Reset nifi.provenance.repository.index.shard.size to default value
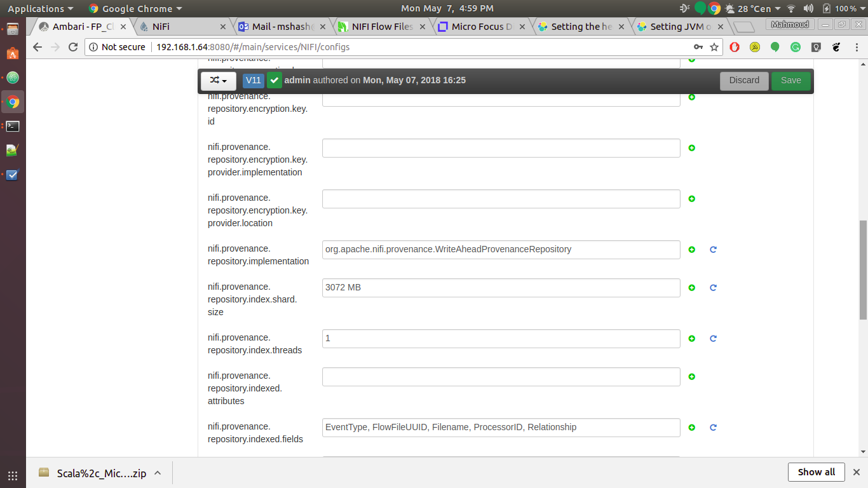The height and width of the screenshot is (488, 868). click(712, 288)
